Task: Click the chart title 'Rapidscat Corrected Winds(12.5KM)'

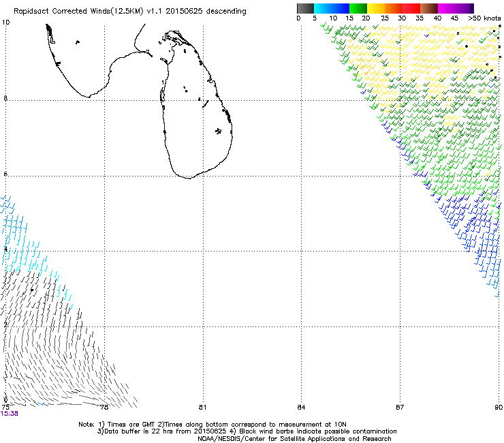Action: (78, 12)
